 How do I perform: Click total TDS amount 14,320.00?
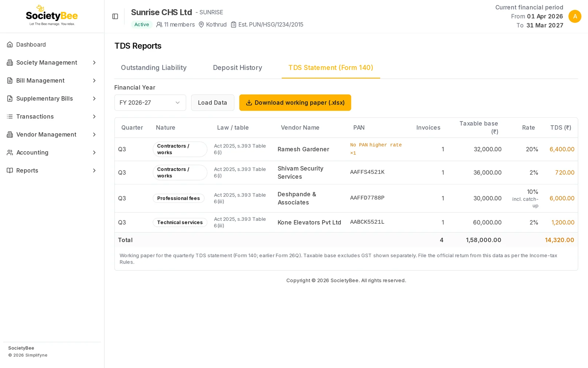coord(559,240)
